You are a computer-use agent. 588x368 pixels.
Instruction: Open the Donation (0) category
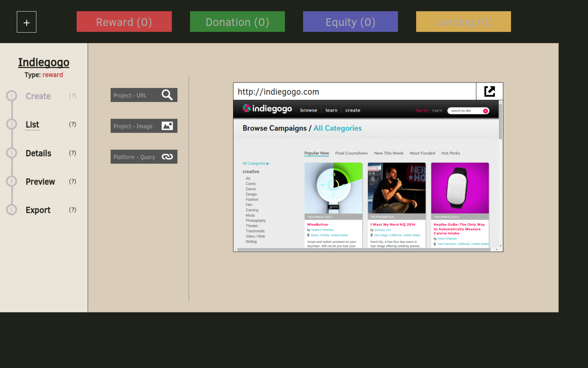(237, 22)
